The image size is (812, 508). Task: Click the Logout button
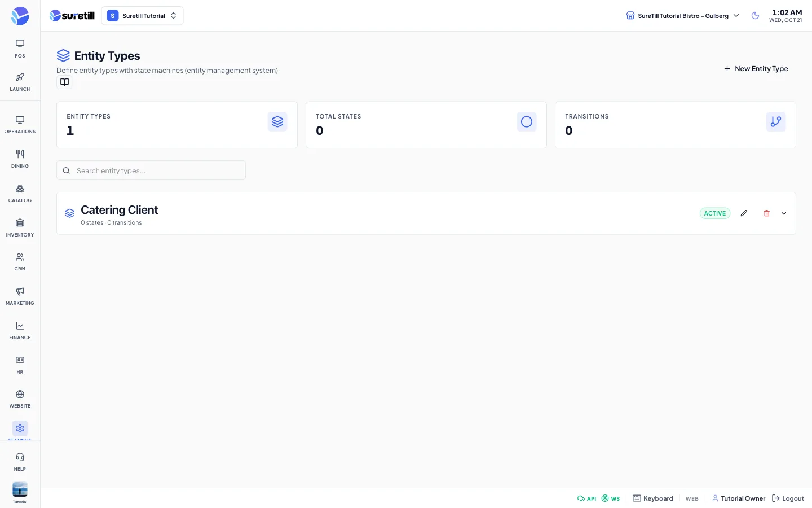[788, 498]
